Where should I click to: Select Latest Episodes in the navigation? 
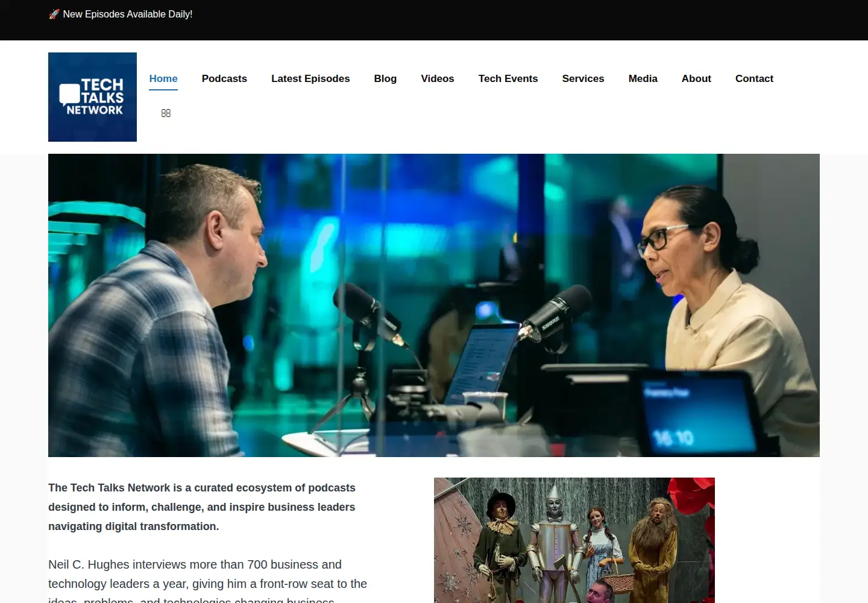pos(310,78)
